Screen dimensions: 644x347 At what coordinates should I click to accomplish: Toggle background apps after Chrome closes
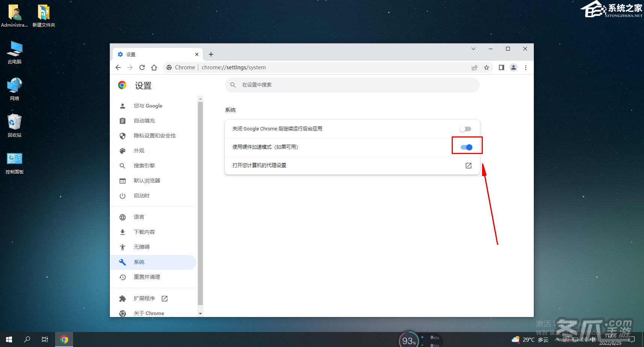(465, 129)
